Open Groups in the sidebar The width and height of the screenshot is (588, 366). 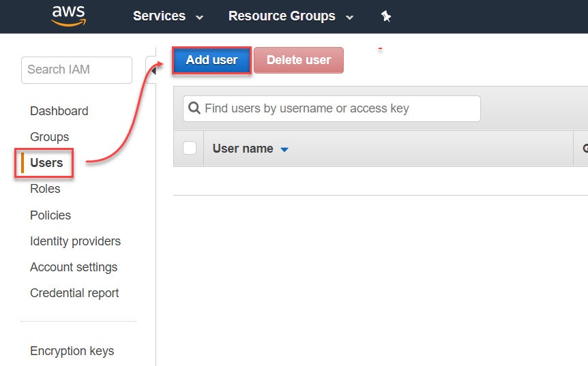click(50, 137)
